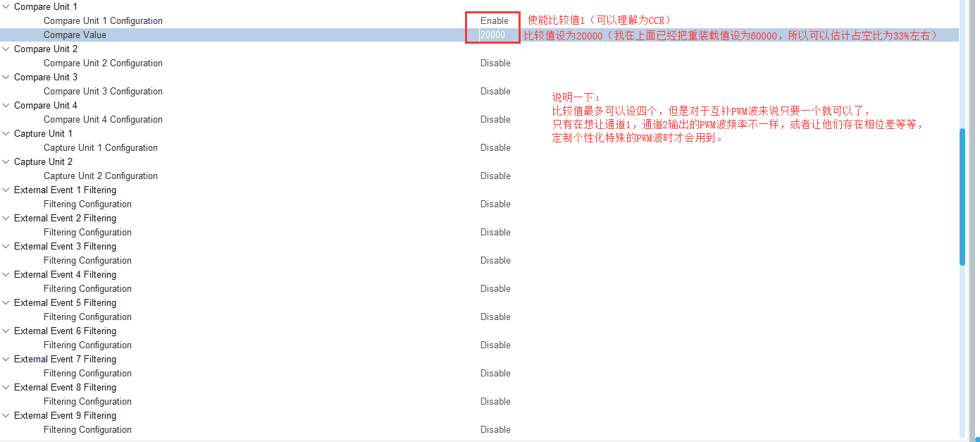The width and height of the screenshot is (980, 442).
Task: Enable Filtering Configuration for External Event 5
Action: pos(495,317)
